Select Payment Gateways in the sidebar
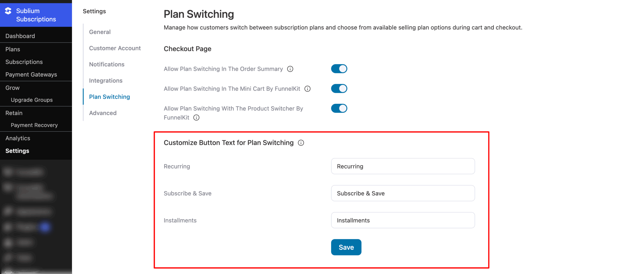The height and width of the screenshot is (274, 644). coord(31,74)
